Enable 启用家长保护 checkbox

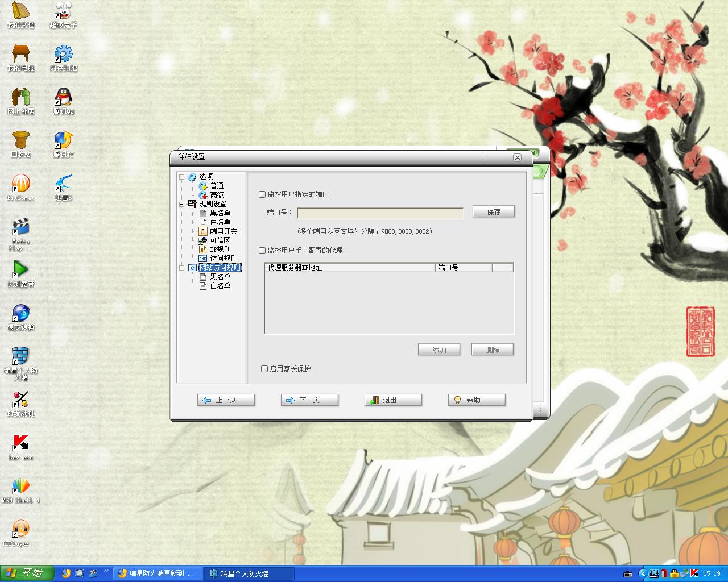click(x=264, y=369)
